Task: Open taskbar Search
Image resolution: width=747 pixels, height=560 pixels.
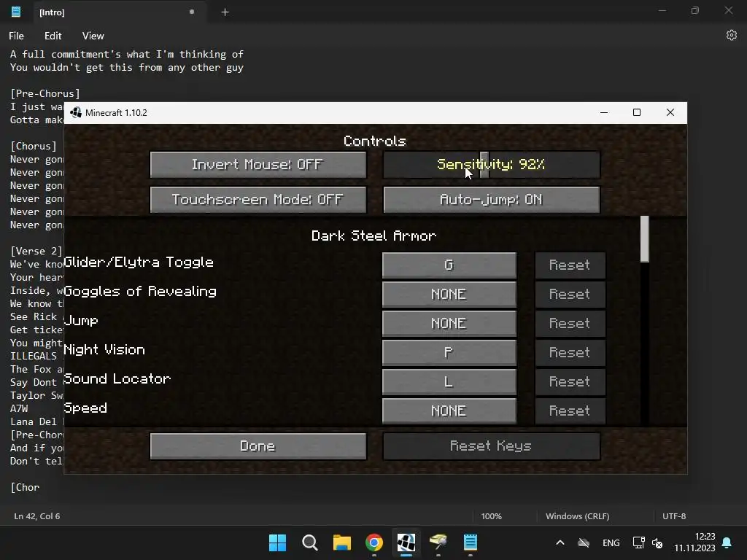Action: (309, 542)
